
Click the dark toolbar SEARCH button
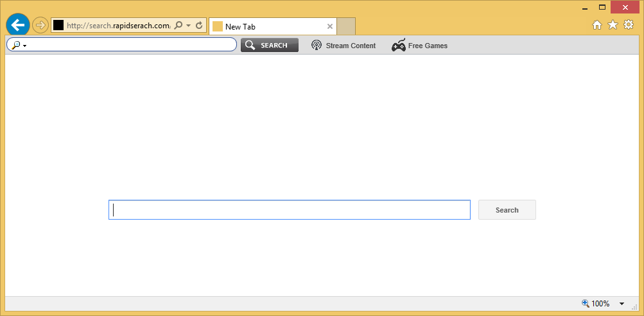pos(270,45)
